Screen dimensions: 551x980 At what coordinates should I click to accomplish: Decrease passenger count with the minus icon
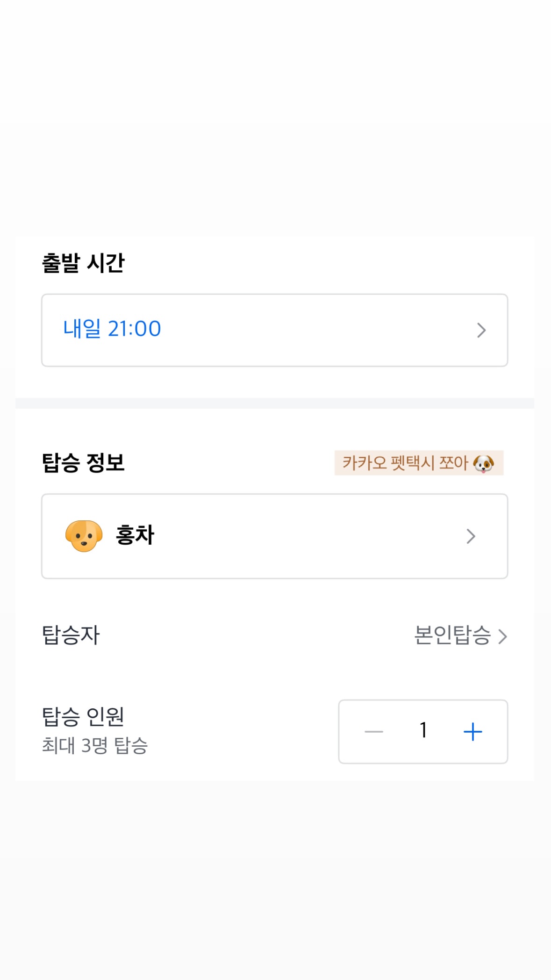374,732
